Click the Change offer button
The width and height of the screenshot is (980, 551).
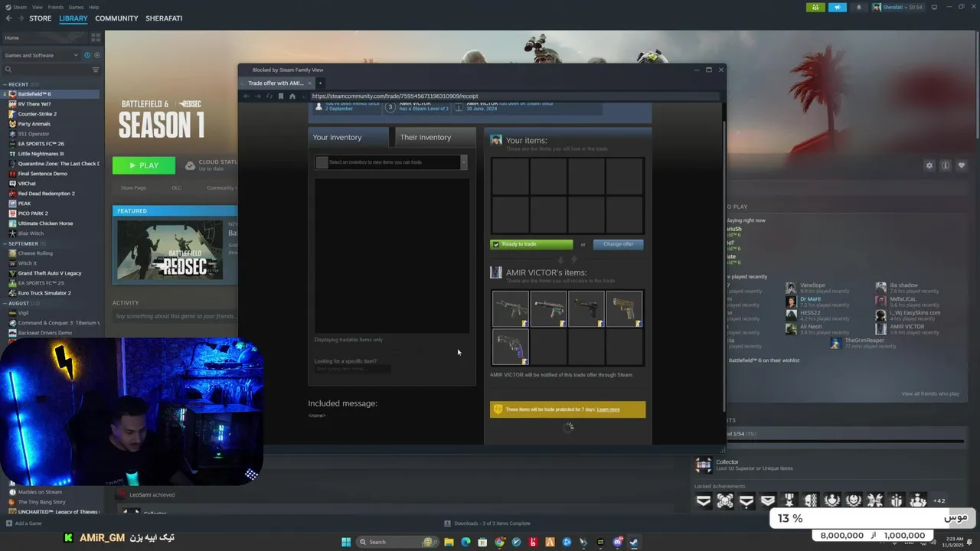click(x=618, y=244)
